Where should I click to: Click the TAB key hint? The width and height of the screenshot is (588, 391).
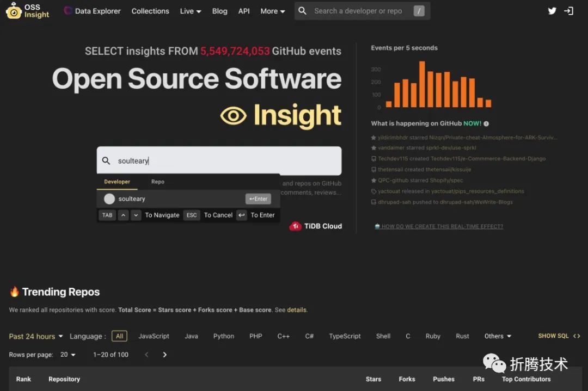pyautogui.click(x=107, y=215)
